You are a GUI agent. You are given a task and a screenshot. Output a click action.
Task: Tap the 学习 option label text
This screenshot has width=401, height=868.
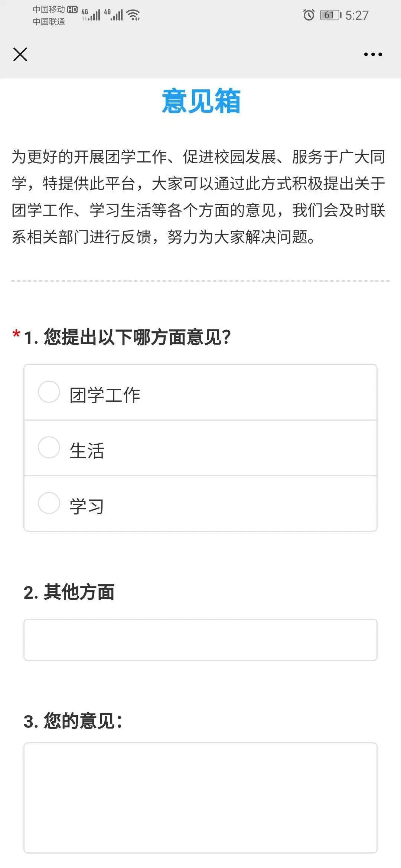pyautogui.click(x=87, y=506)
